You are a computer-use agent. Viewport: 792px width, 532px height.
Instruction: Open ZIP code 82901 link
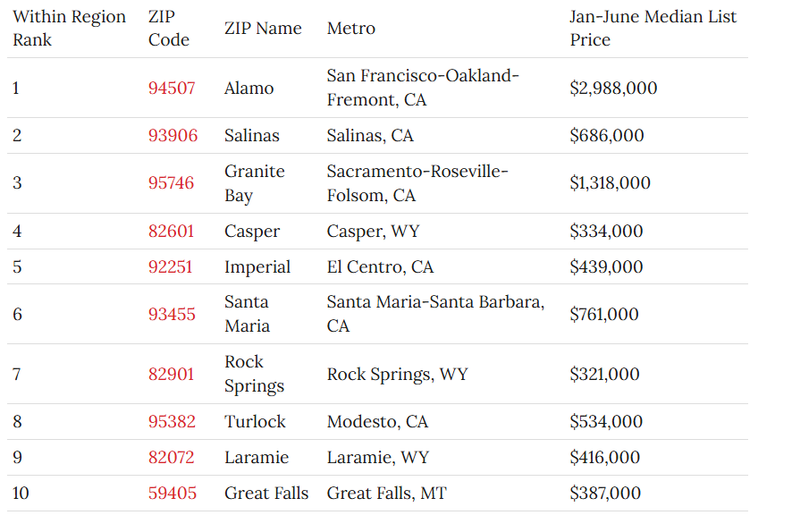pyautogui.click(x=171, y=374)
